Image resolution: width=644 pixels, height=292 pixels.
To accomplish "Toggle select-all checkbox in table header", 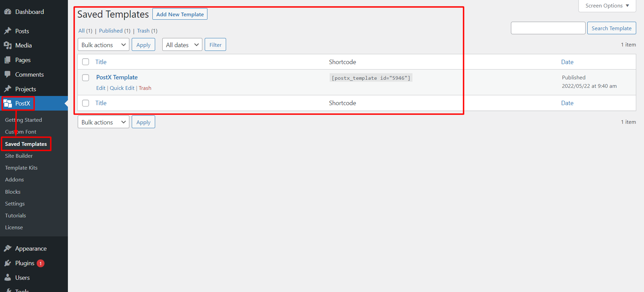I will pos(86,62).
